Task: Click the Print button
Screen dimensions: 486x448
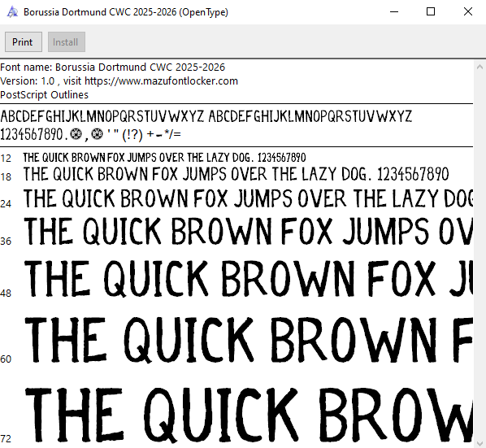Action: coord(24,41)
